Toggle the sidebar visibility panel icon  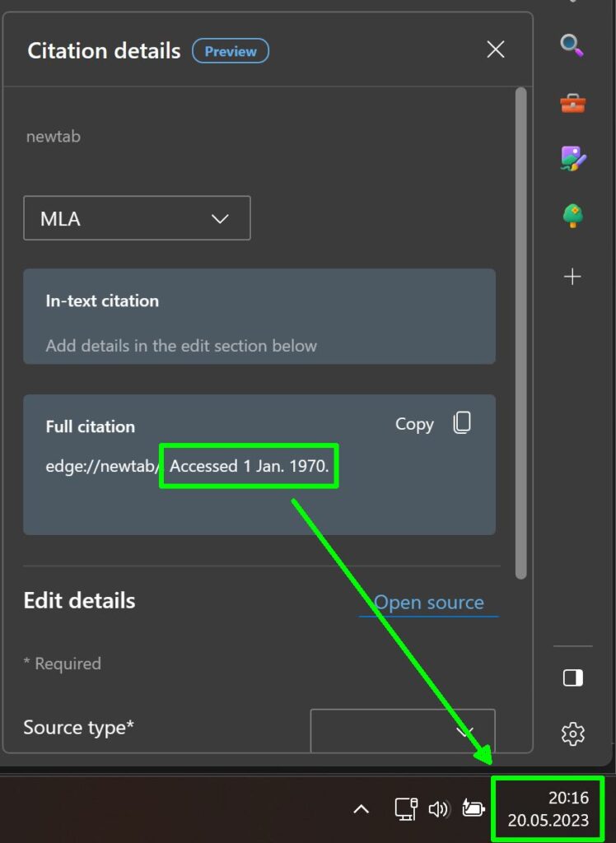[573, 678]
